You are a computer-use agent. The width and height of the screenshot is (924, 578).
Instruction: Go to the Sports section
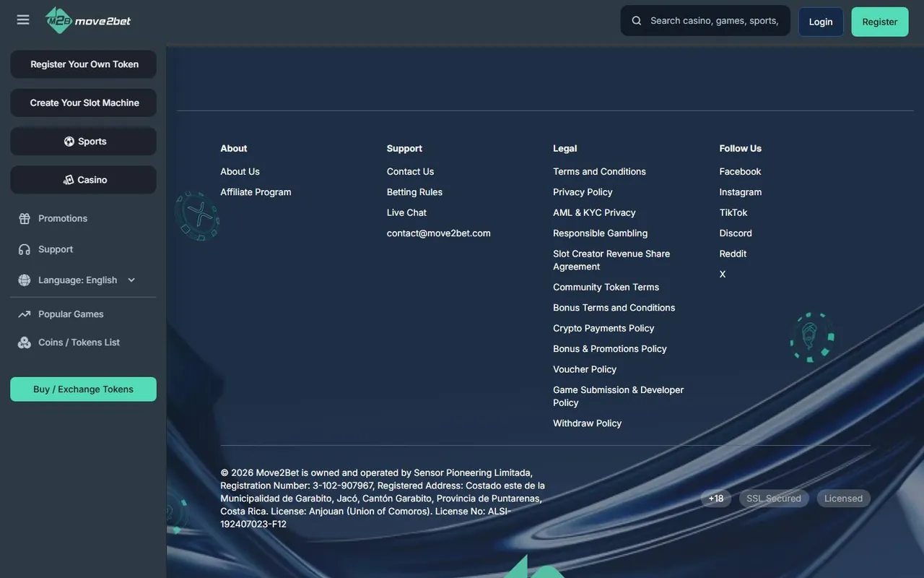84,142
